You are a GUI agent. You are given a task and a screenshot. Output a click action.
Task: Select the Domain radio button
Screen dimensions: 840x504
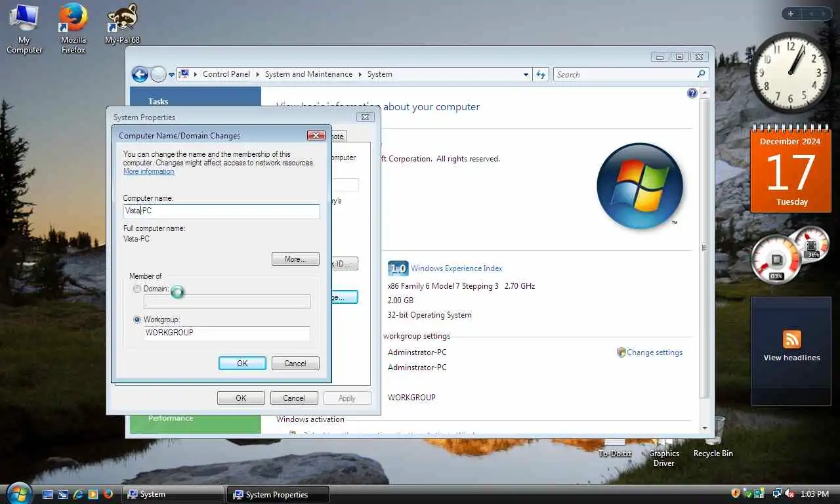point(136,289)
